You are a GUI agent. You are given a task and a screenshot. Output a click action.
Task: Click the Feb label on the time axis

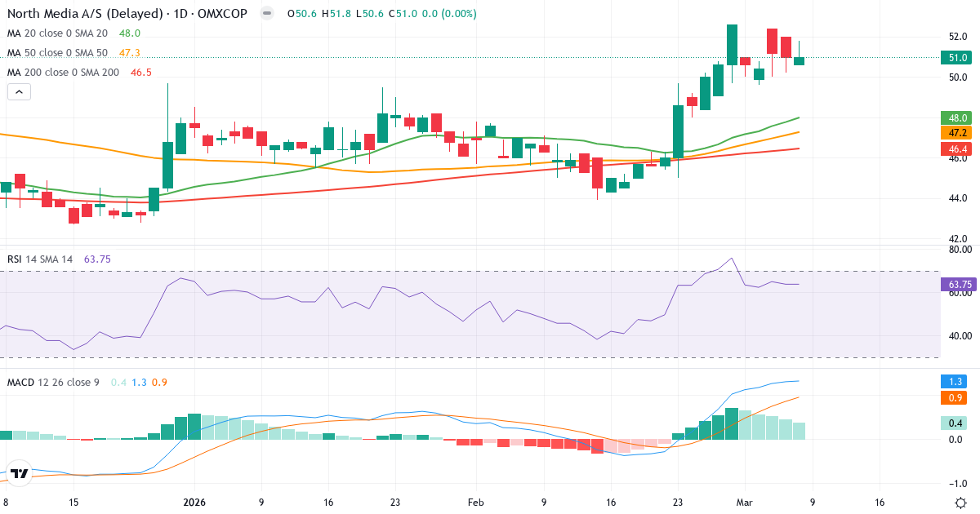pyautogui.click(x=475, y=503)
